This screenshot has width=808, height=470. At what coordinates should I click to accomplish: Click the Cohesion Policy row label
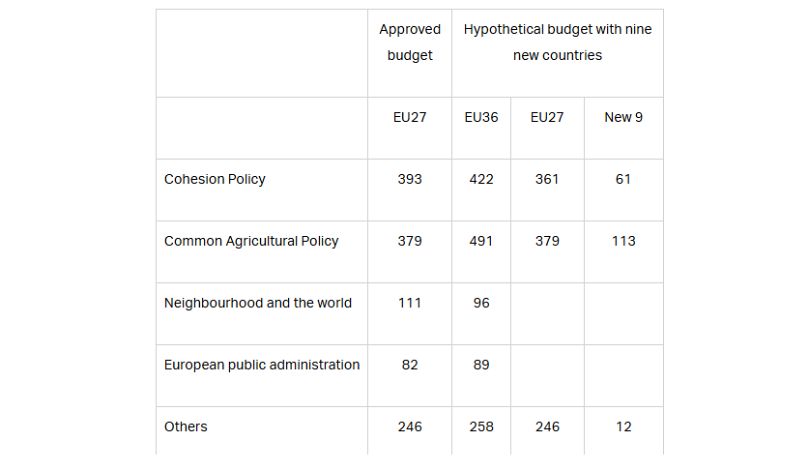pos(214,179)
